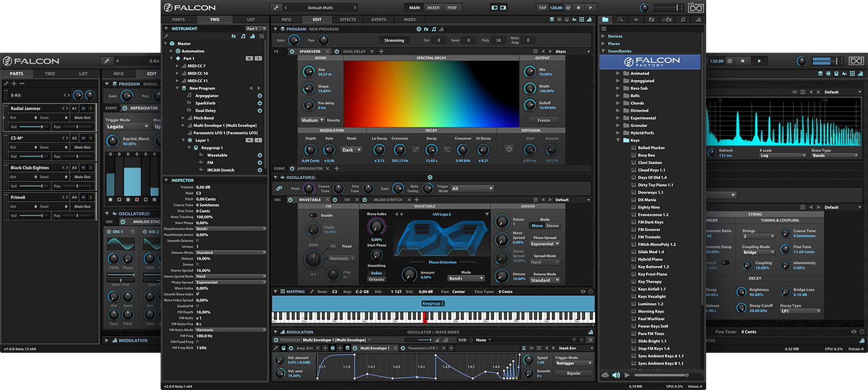Open the reverb Mode dropdown showing Dark
The width and height of the screenshot is (868, 390).
(x=351, y=149)
